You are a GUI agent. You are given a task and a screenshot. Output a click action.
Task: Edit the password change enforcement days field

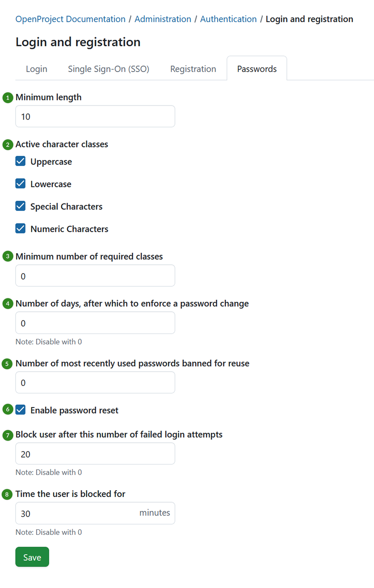[95, 322]
